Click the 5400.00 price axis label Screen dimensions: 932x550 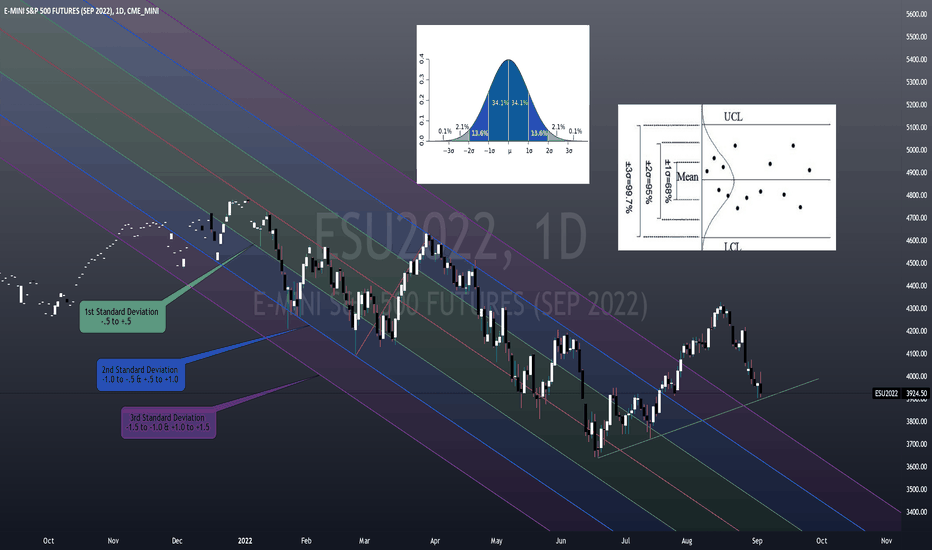[x=916, y=59]
